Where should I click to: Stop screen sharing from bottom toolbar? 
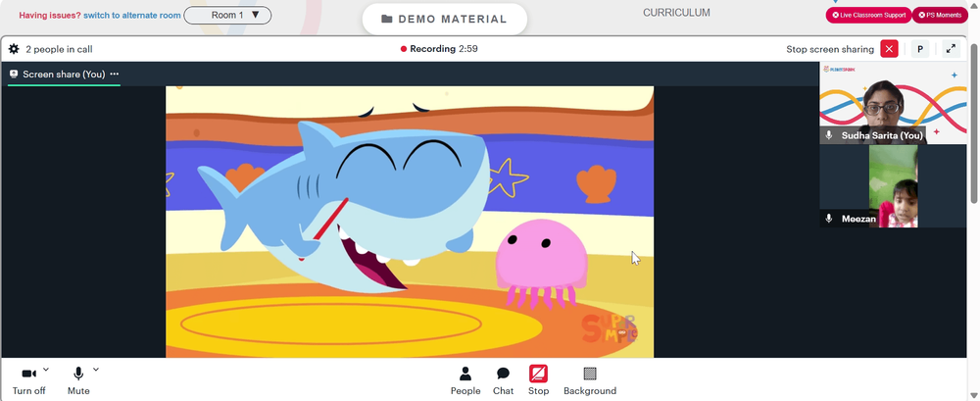[538, 381]
